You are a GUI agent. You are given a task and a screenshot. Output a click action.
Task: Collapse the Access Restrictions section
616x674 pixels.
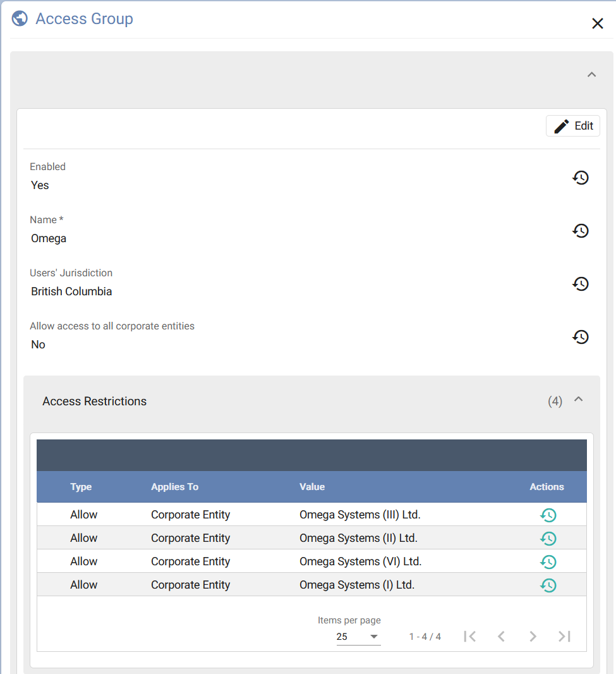pos(578,400)
